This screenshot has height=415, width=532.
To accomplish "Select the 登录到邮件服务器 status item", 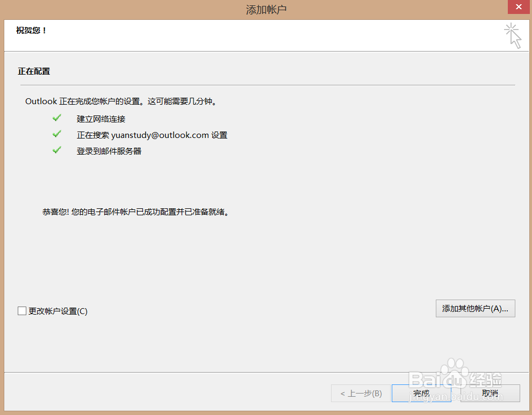I will (109, 151).
